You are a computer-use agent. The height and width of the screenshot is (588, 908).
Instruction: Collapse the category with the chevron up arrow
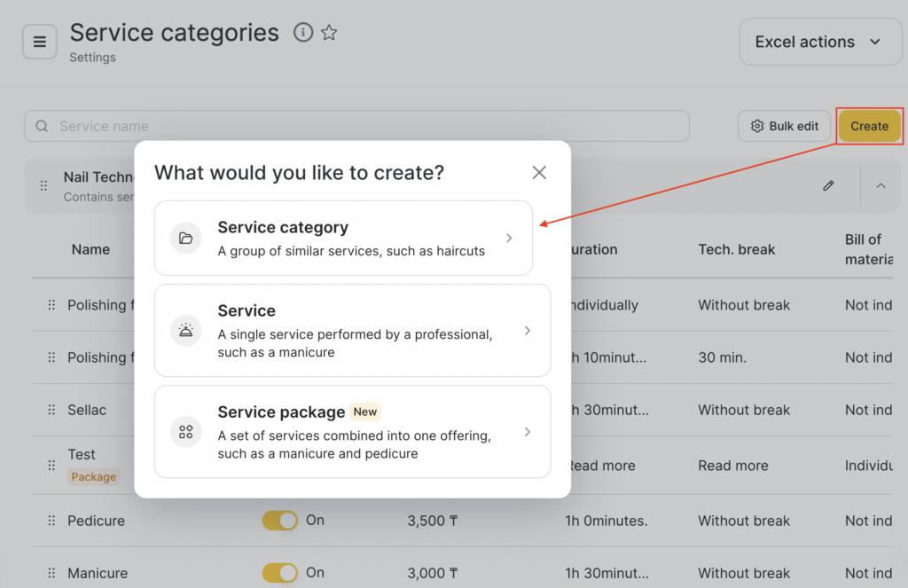[881, 185]
